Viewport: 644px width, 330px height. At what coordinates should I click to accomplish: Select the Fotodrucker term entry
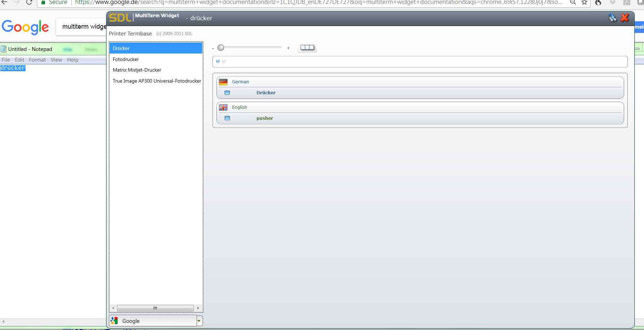126,59
